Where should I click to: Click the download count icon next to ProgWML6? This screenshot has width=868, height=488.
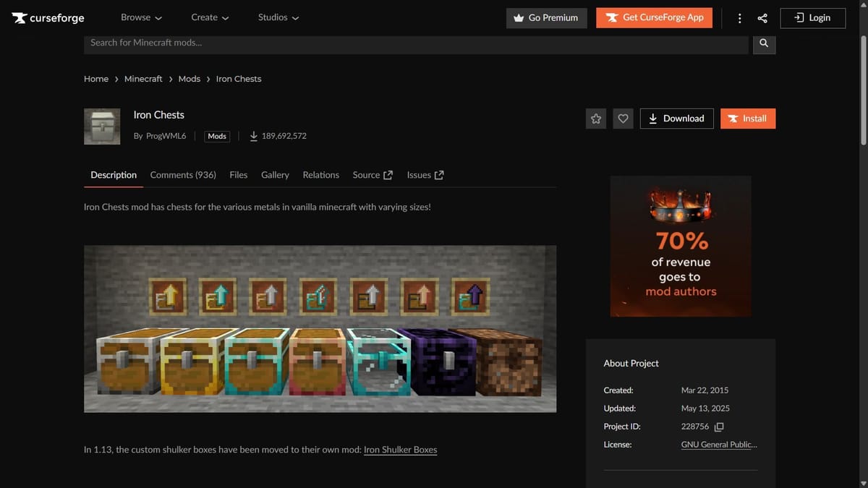click(x=254, y=135)
